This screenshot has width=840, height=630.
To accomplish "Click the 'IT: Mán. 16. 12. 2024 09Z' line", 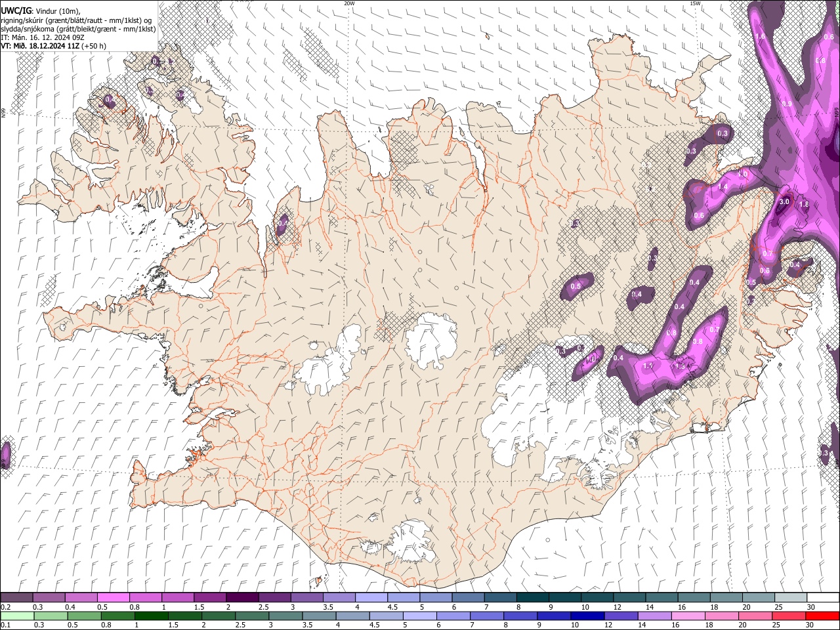I will pyautogui.click(x=43, y=37).
